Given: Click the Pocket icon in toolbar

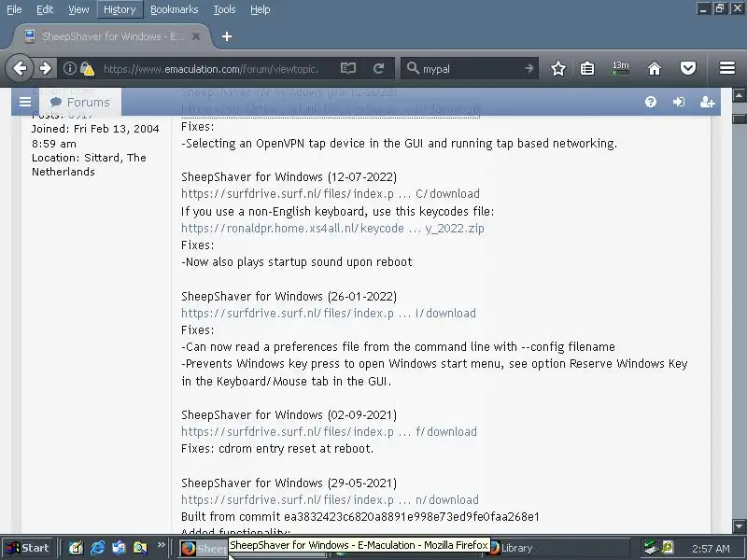Looking at the screenshot, I should pos(688,68).
